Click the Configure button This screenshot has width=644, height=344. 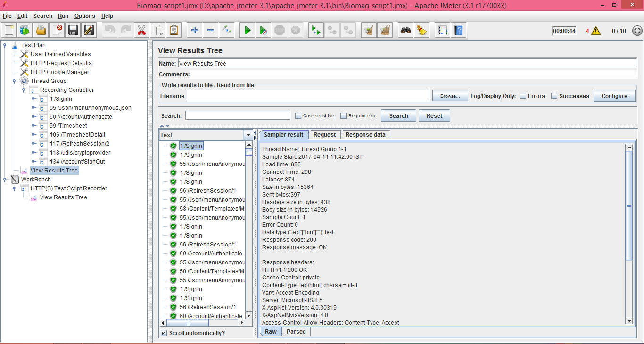[x=614, y=96]
